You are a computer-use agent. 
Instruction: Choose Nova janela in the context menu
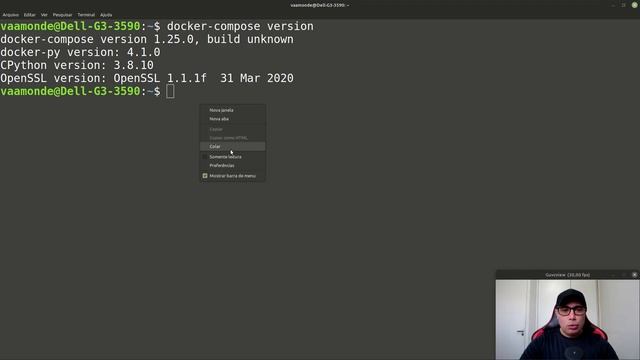tap(233, 110)
